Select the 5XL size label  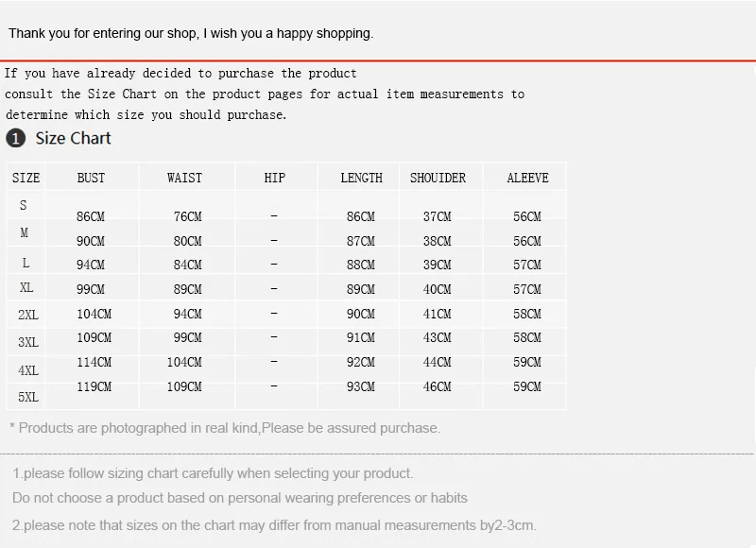[x=28, y=397]
